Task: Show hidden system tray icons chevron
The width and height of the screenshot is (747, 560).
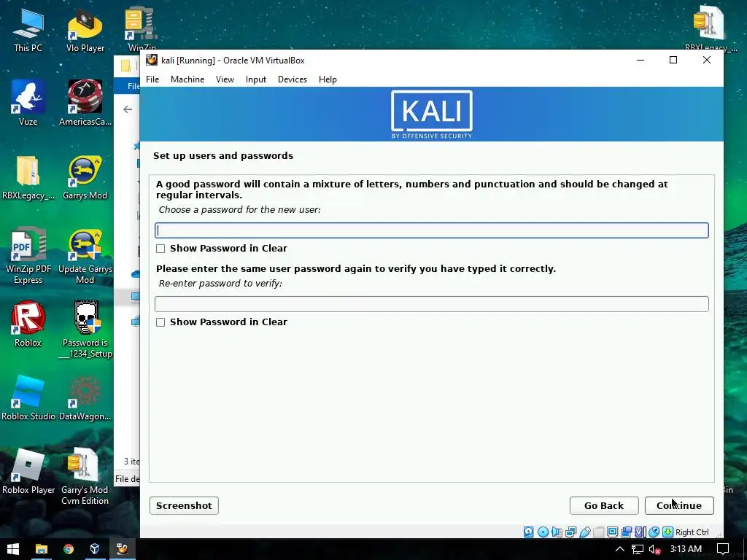Action: 619,549
